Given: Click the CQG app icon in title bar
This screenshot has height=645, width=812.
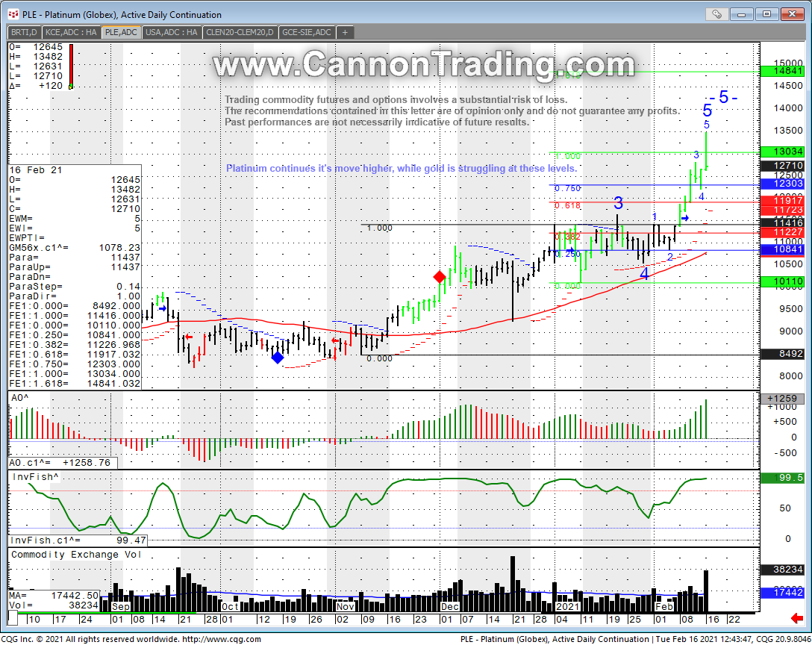Looking at the screenshot, I should [x=13, y=14].
